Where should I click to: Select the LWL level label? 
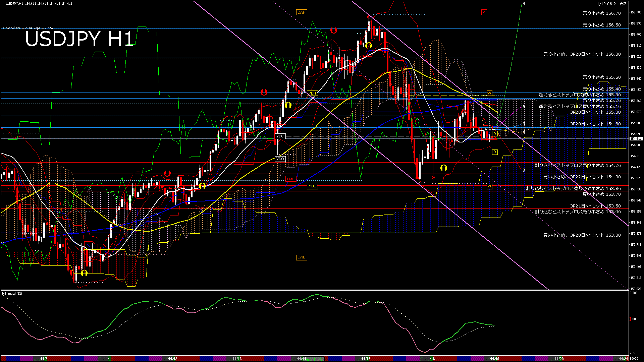pos(302,257)
